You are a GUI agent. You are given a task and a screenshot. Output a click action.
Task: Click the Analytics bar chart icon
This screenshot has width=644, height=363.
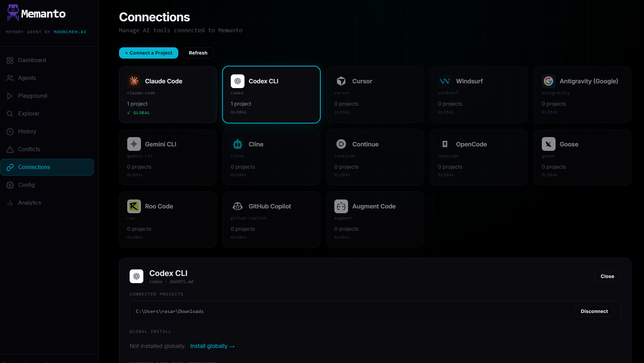pyautogui.click(x=10, y=203)
